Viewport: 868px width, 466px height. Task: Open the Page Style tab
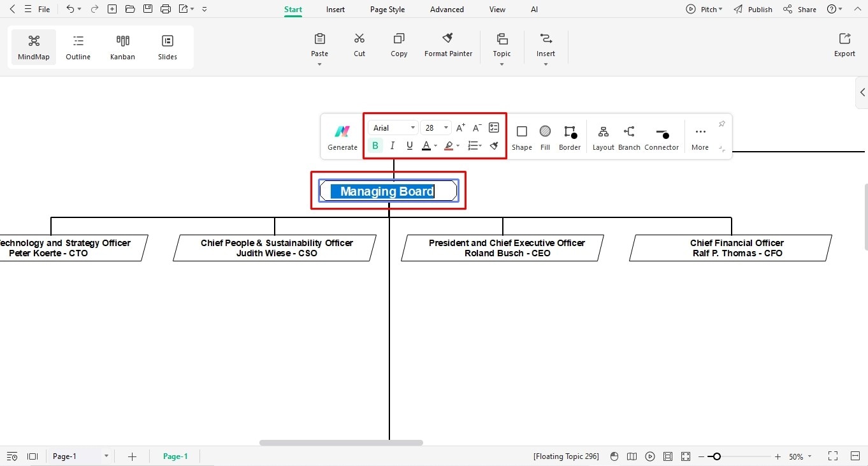[387, 10]
